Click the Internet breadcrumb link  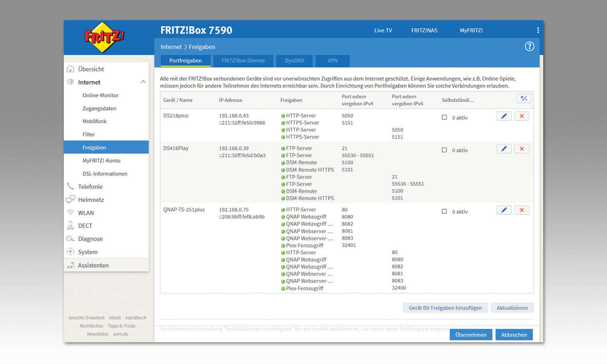(x=171, y=47)
